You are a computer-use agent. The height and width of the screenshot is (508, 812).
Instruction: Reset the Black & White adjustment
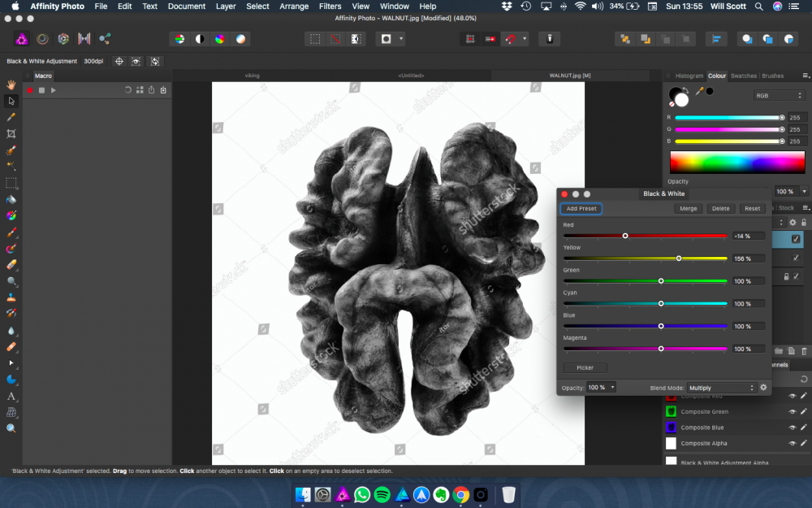751,208
